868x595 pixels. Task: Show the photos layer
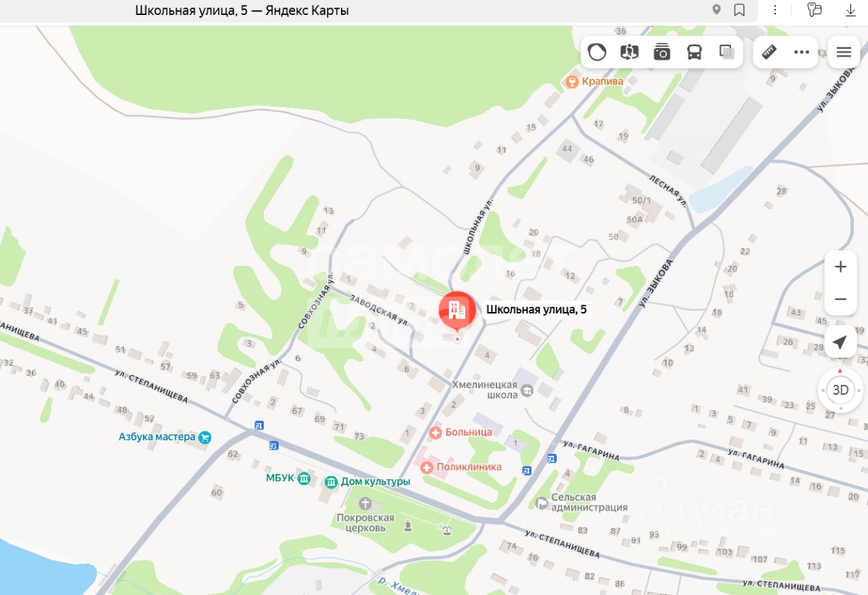pos(662,52)
